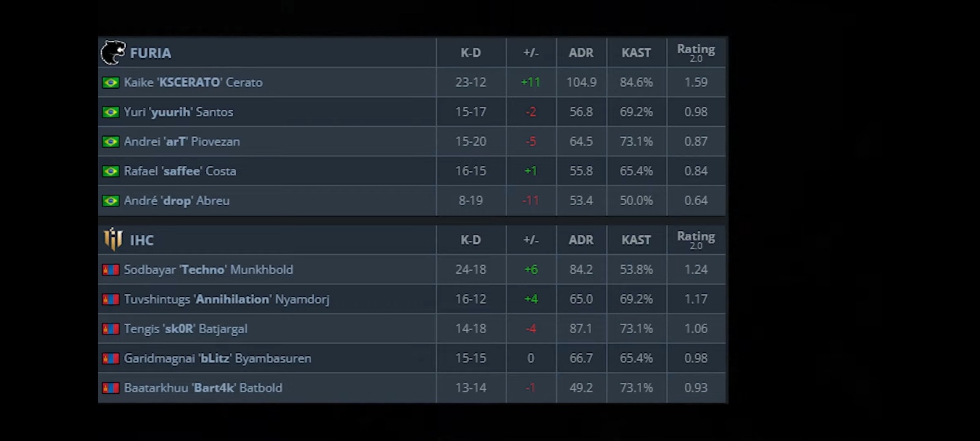The width and height of the screenshot is (980, 441).
Task: Click bLitz's rating value 0.98
Action: click(696, 358)
